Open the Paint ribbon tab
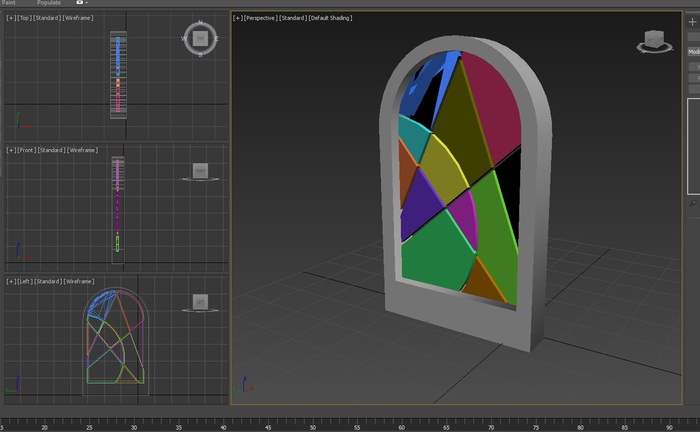This screenshot has width=700, height=432. [x=8, y=3]
